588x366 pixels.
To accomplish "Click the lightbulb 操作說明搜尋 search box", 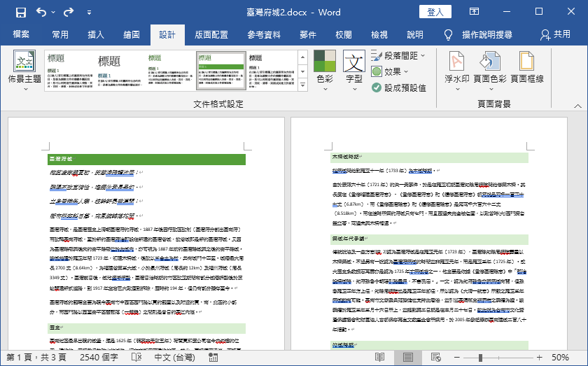I will [x=478, y=34].
